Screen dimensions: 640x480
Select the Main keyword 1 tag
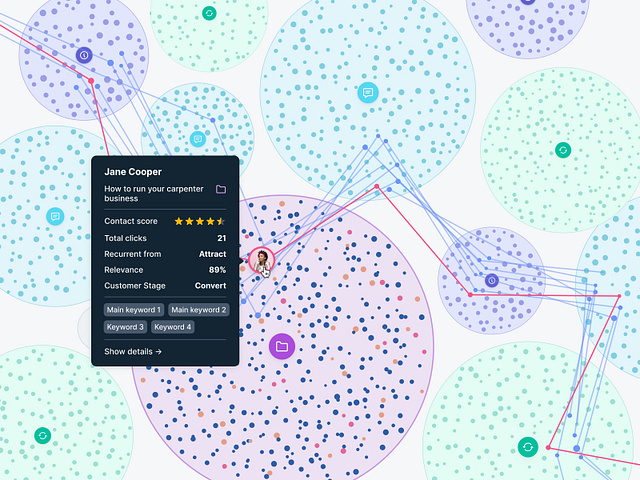[x=134, y=310]
